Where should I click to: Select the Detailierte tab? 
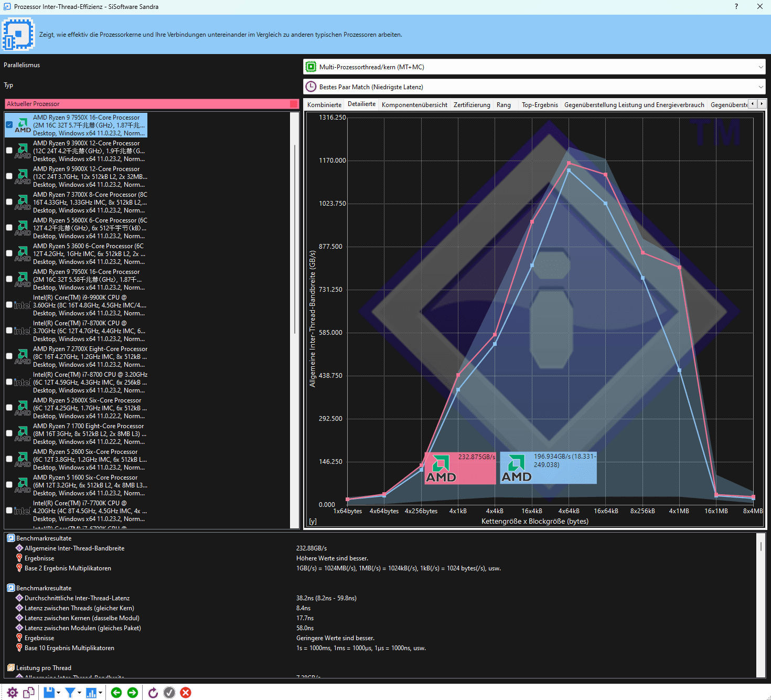coord(361,104)
